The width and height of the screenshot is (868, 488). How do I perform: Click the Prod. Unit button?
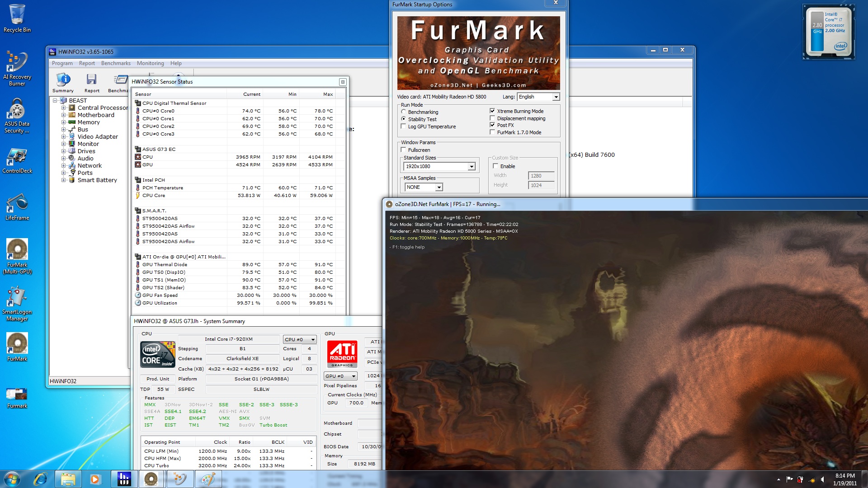point(158,379)
